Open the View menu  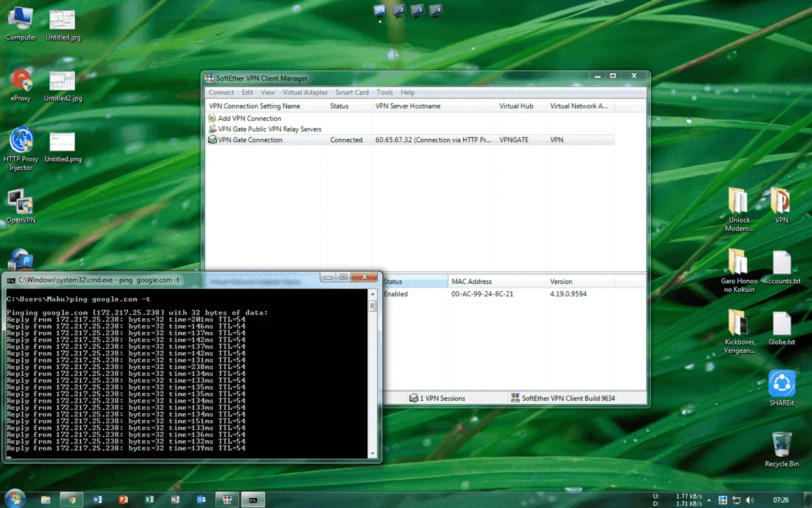(268, 92)
